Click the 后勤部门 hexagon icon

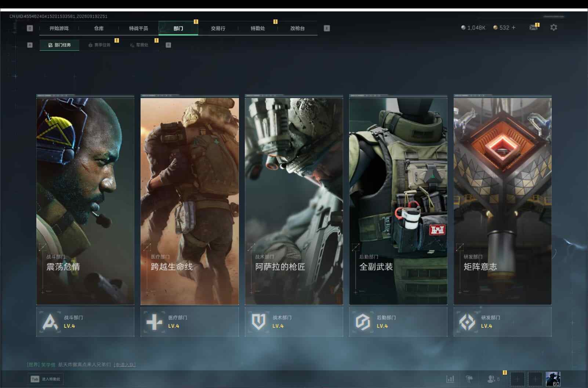363,322
